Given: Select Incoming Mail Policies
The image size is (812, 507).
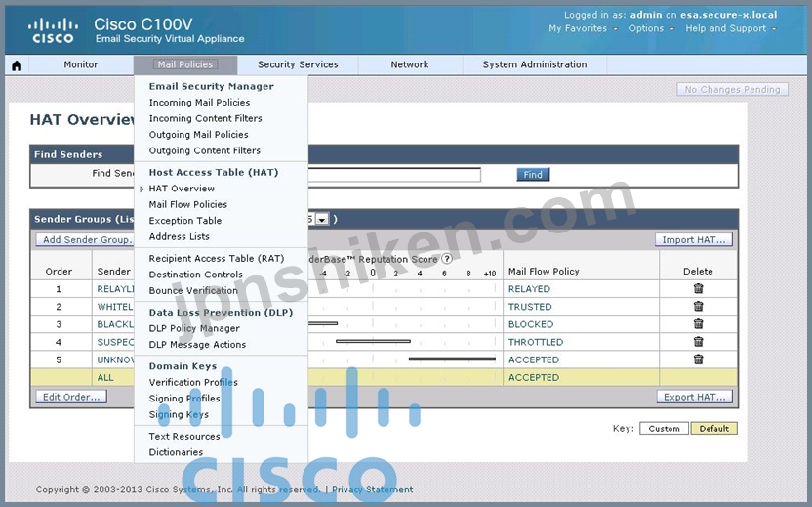Looking at the screenshot, I should (199, 103).
